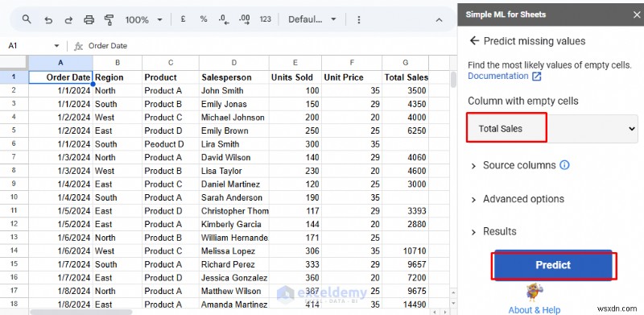Viewport: 644px width, 315px height.
Task: Select column B header
Action: click(x=118, y=63)
